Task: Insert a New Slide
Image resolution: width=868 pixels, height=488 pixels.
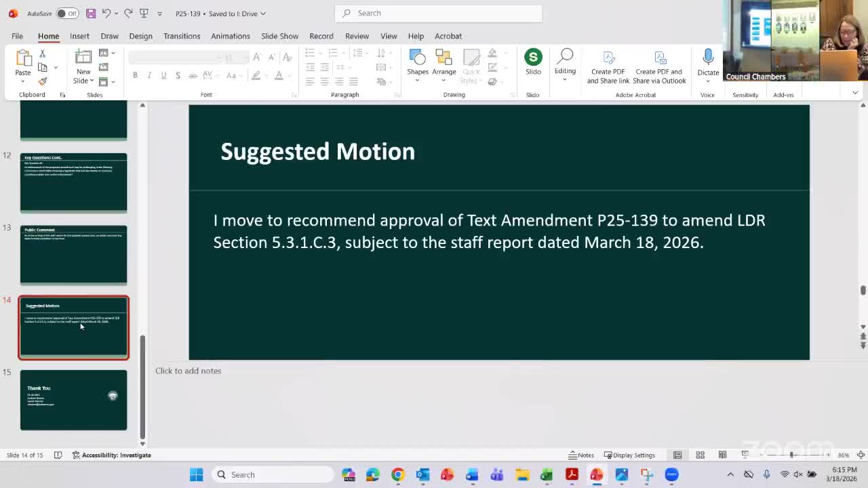Action: [x=83, y=59]
